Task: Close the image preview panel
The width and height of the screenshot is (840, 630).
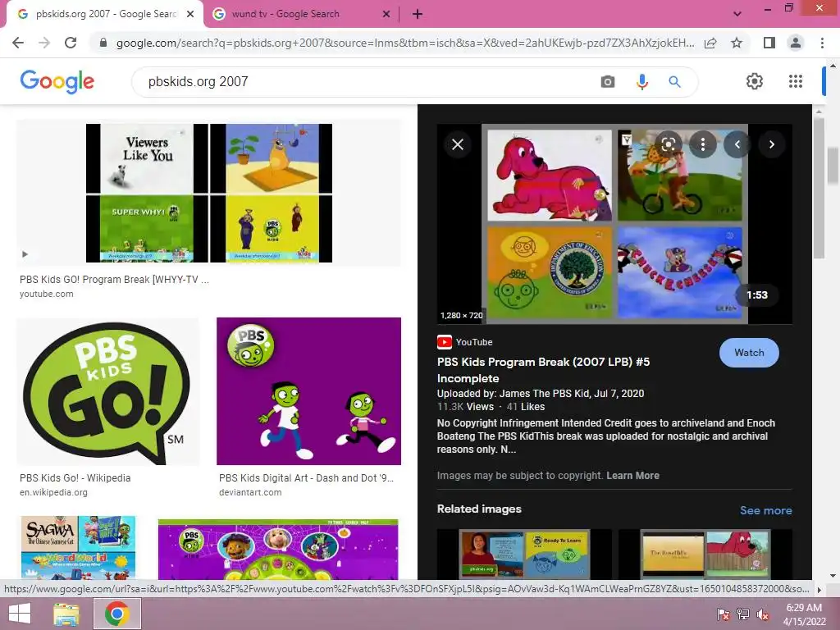Action: point(458,144)
